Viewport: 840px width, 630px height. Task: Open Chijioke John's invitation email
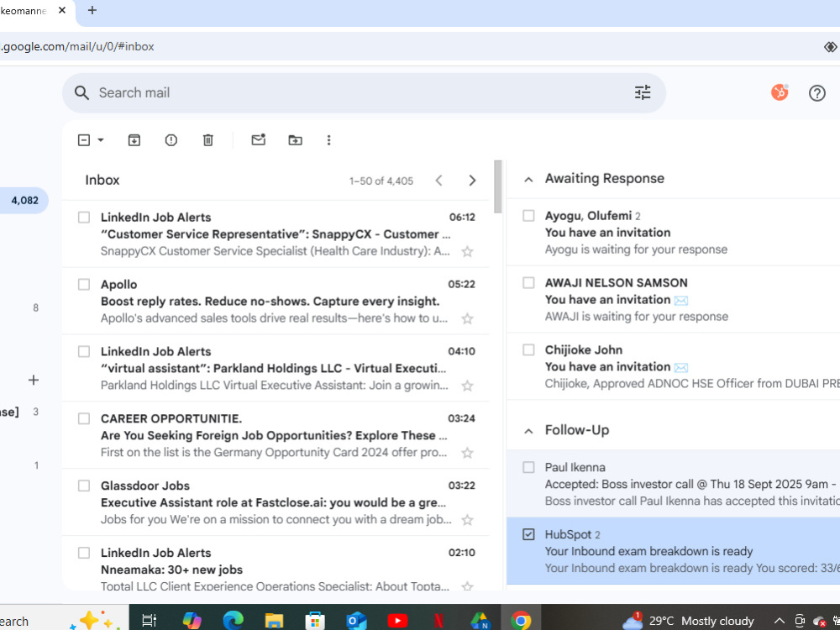[x=673, y=366]
